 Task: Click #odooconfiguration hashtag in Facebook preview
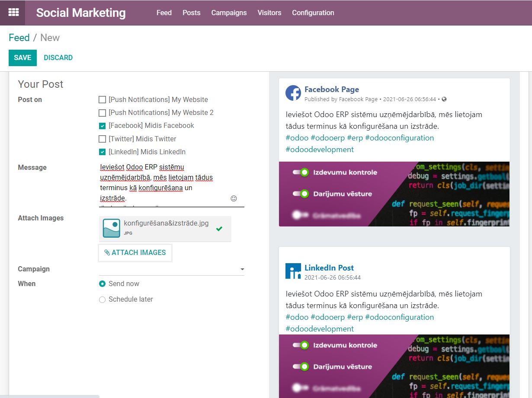click(x=399, y=138)
